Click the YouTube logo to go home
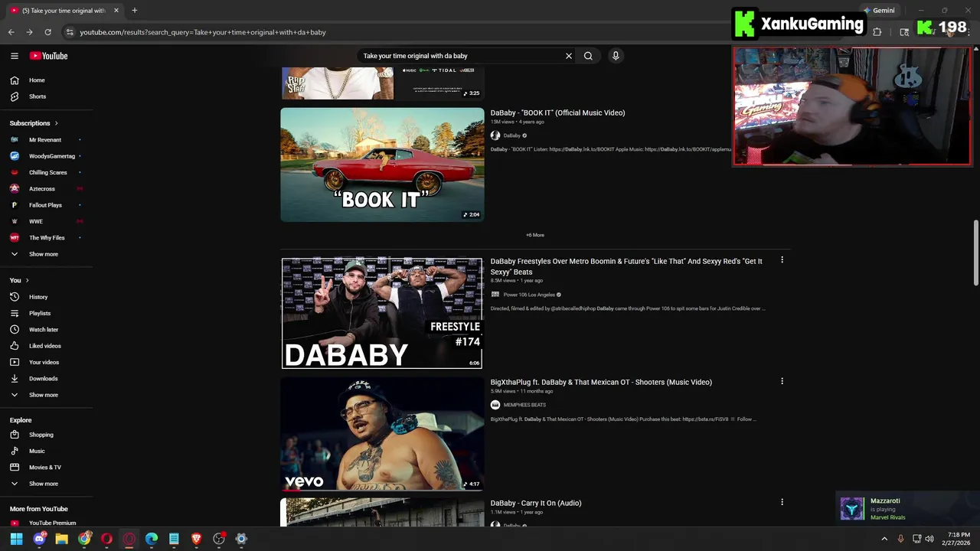980x551 pixels. (x=49, y=56)
